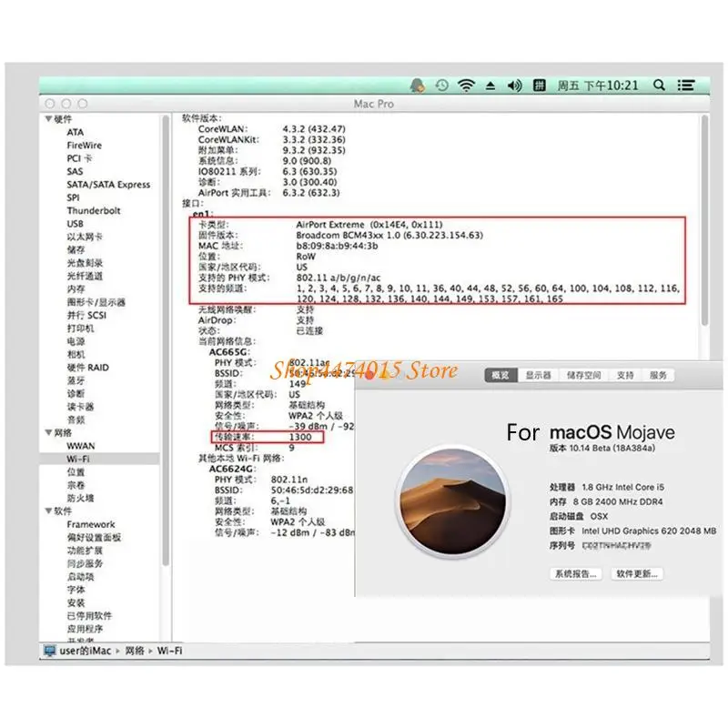Select Thunderbolt in the hardware list
This screenshot has width=728, height=728.
(94, 211)
